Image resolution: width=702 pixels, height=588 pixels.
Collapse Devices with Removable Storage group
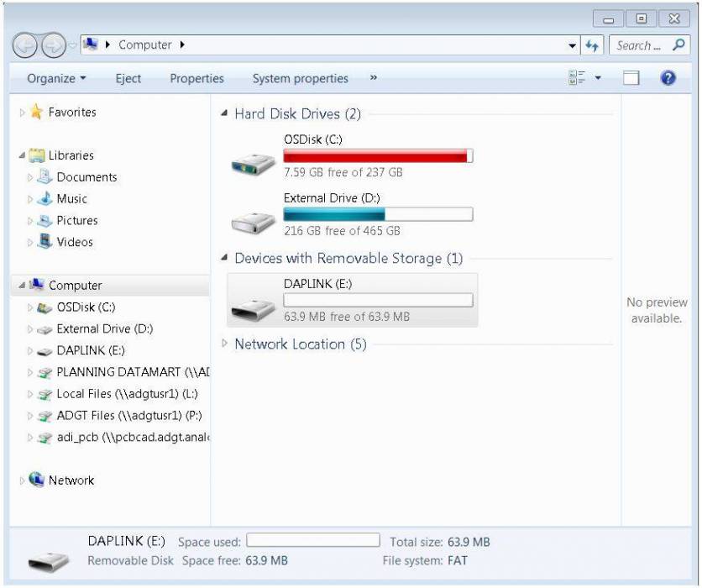pyautogui.click(x=224, y=258)
